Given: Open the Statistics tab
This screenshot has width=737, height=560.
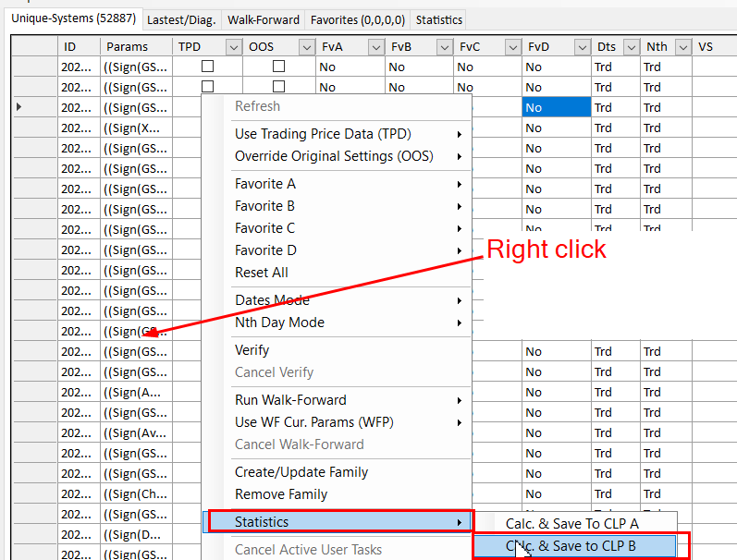Looking at the screenshot, I should point(438,19).
